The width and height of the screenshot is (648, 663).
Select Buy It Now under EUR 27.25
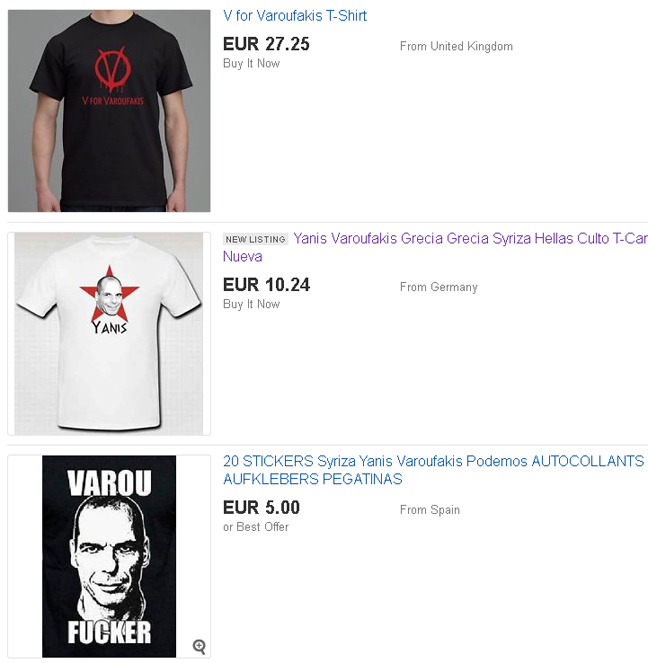coord(252,63)
